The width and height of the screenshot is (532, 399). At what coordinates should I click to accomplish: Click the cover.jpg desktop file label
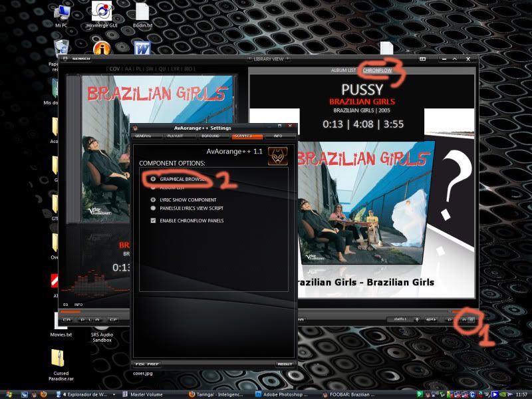pos(143,373)
